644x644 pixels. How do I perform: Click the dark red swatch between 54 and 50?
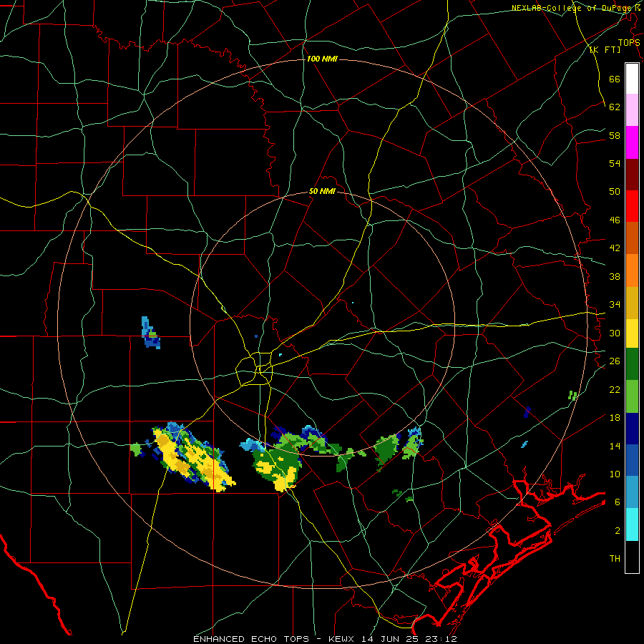coord(632,175)
